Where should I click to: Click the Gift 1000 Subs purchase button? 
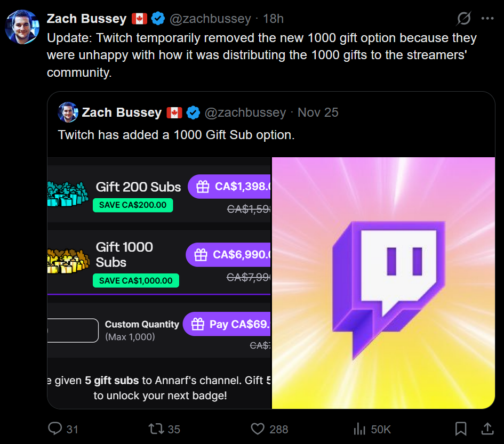(229, 255)
